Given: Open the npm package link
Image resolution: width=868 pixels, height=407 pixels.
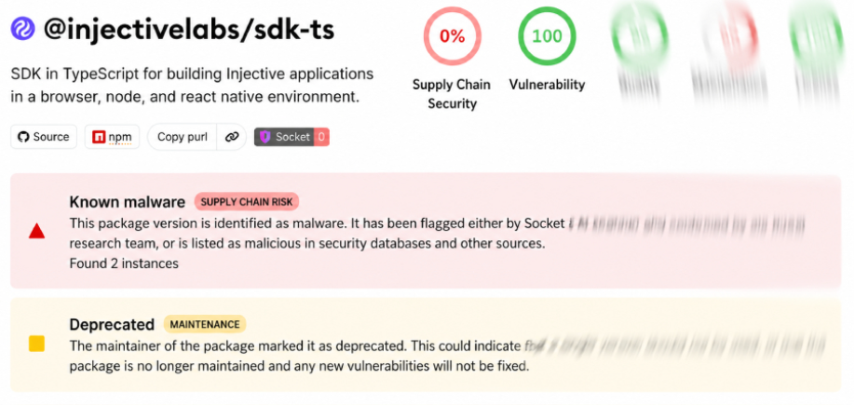Looking at the screenshot, I should coord(113,137).
